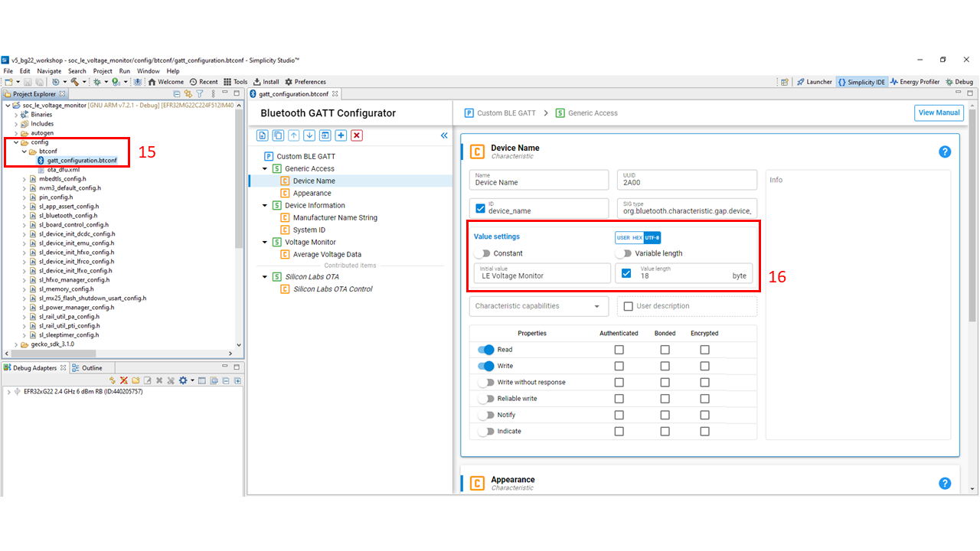Viewport: 980px width, 551px height.
Task: Open Characteristic capabilities dropdown
Action: [539, 306]
